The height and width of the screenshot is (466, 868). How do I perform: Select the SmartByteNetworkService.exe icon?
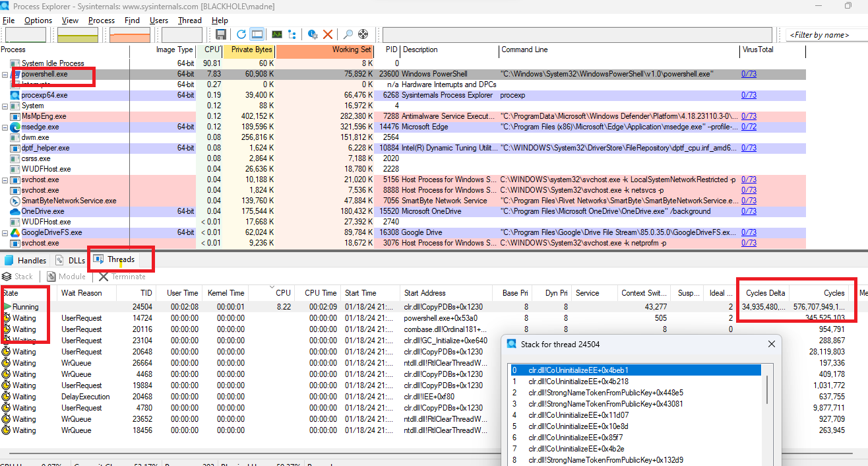click(x=15, y=201)
